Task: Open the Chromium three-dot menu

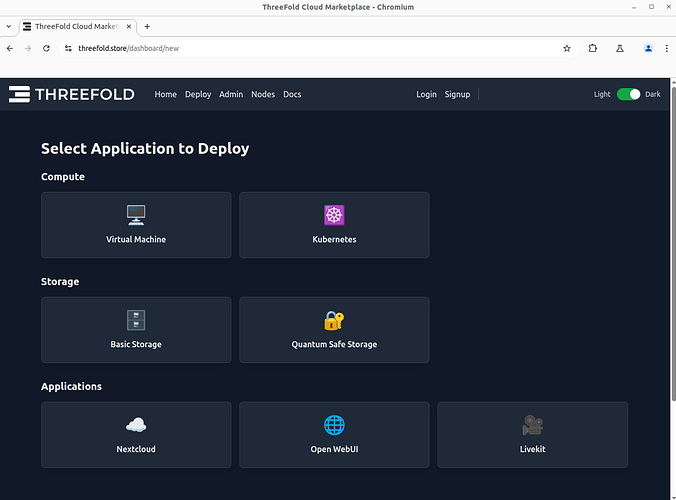Action: click(x=667, y=48)
